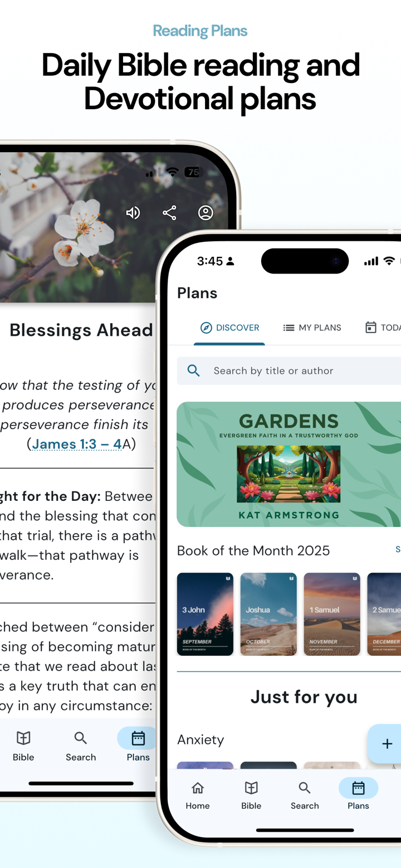401x868 pixels.
Task: Mute audio using the speaker icon
Action: pyautogui.click(x=133, y=212)
